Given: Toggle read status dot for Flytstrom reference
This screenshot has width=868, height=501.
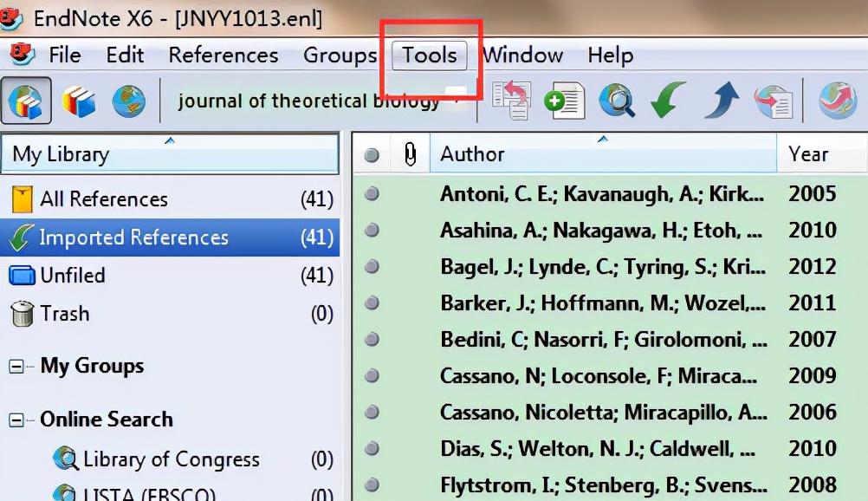Looking at the screenshot, I should 372,485.
